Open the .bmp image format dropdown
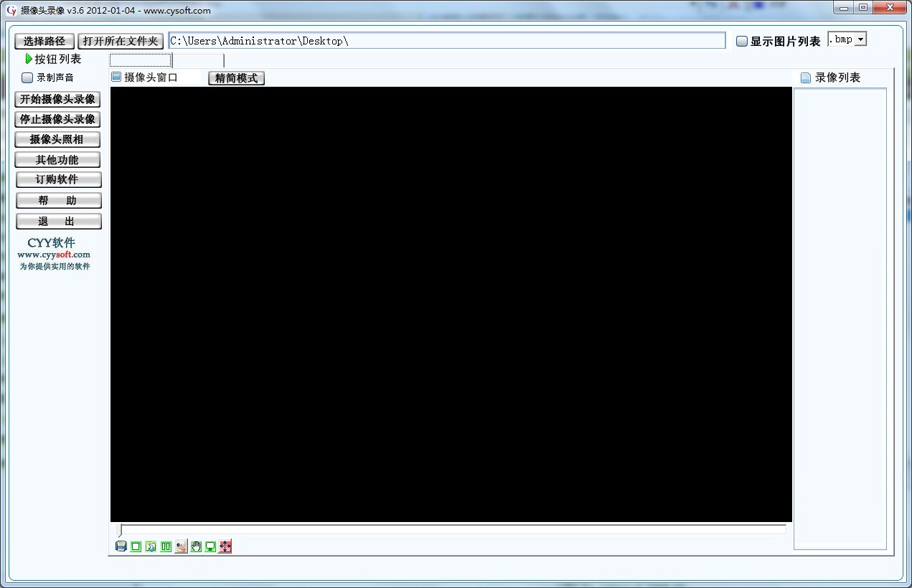 click(x=860, y=39)
